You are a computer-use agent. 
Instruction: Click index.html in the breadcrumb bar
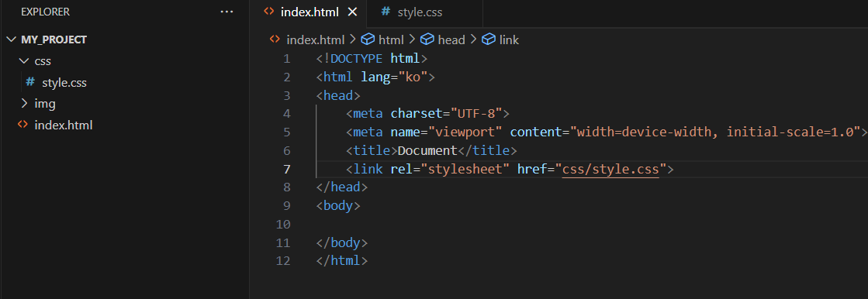coord(315,40)
